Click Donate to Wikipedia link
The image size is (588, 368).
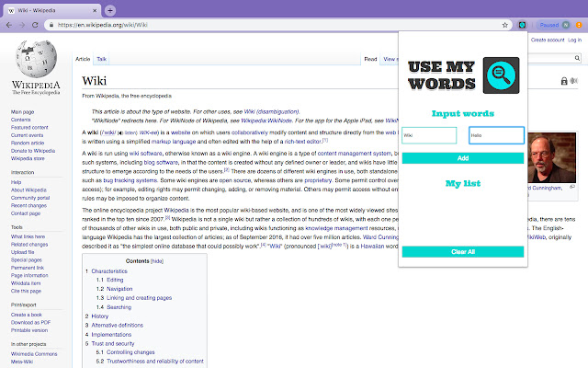pyautogui.click(x=33, y=151)
